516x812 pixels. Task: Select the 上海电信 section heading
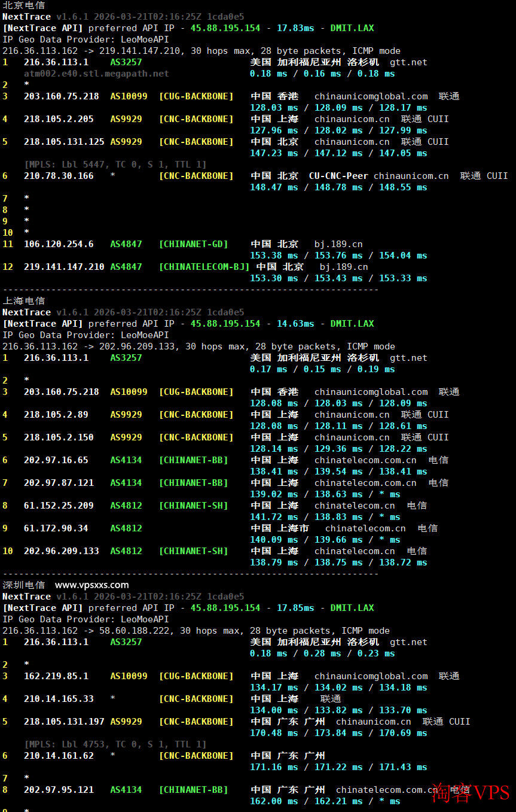coord(23,300)
